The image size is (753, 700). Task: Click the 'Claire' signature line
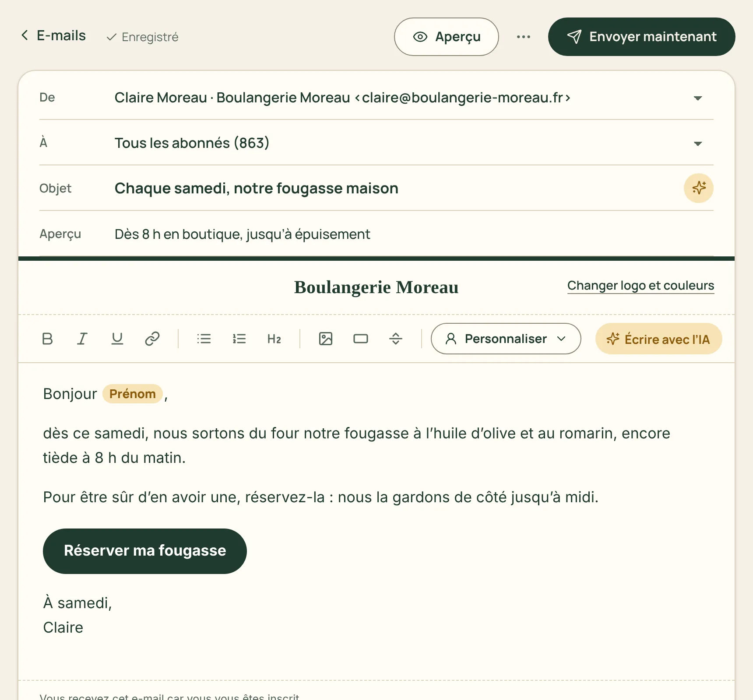63,627
